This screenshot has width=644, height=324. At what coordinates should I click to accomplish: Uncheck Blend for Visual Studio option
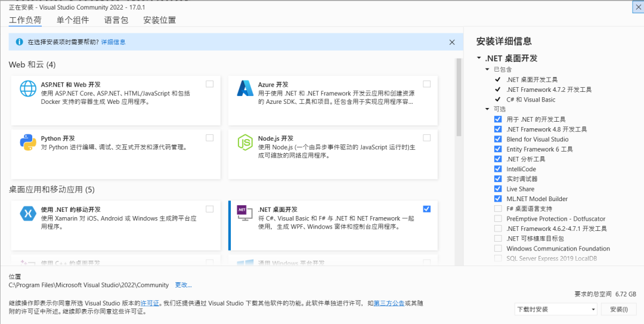(498, 139)
